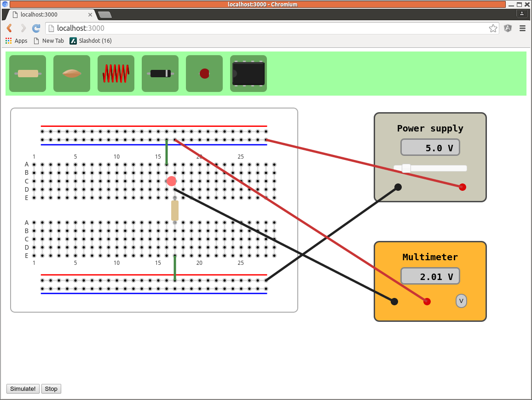The width and height of the screenshot is (532, 400).
Task: Bookmark the page with the star icon
Action: click(493, 28)
